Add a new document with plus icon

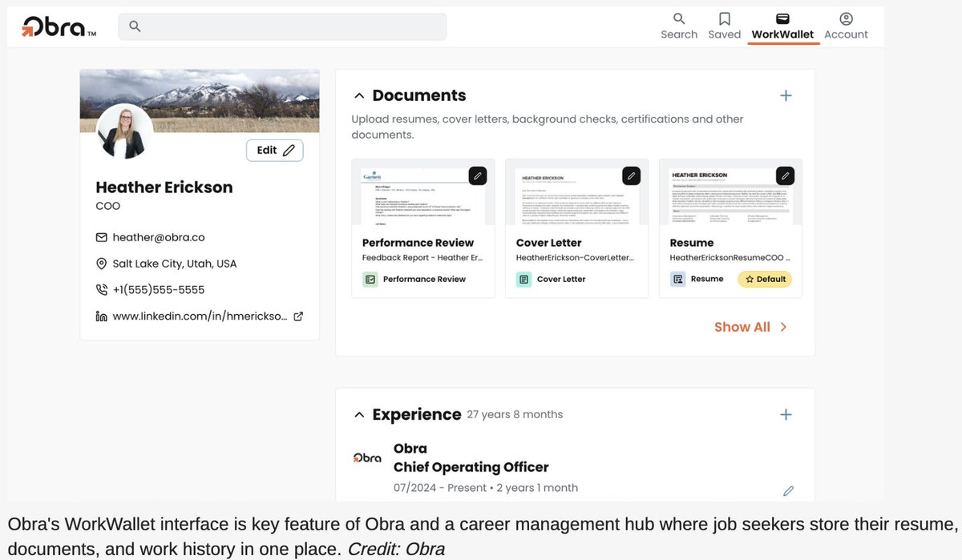(786, 95)
